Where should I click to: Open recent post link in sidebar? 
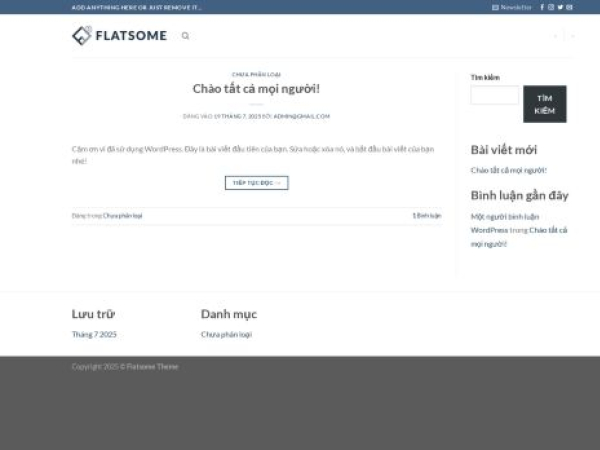(x=509, y=170)
